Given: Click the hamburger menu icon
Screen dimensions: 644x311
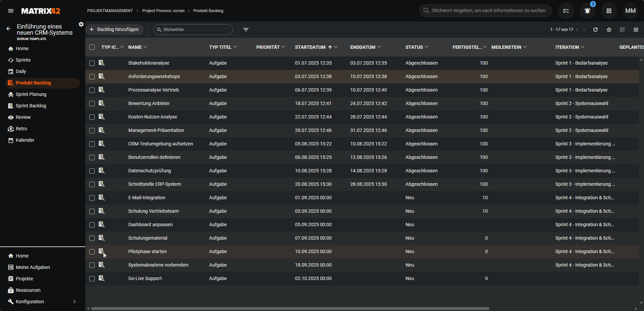Looking at the screenshot, I should pos(11,11).
